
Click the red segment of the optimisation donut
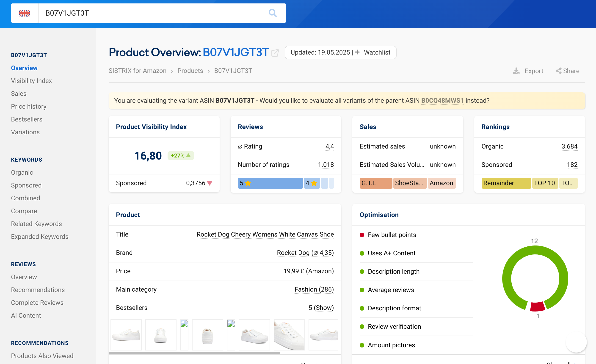538,306
